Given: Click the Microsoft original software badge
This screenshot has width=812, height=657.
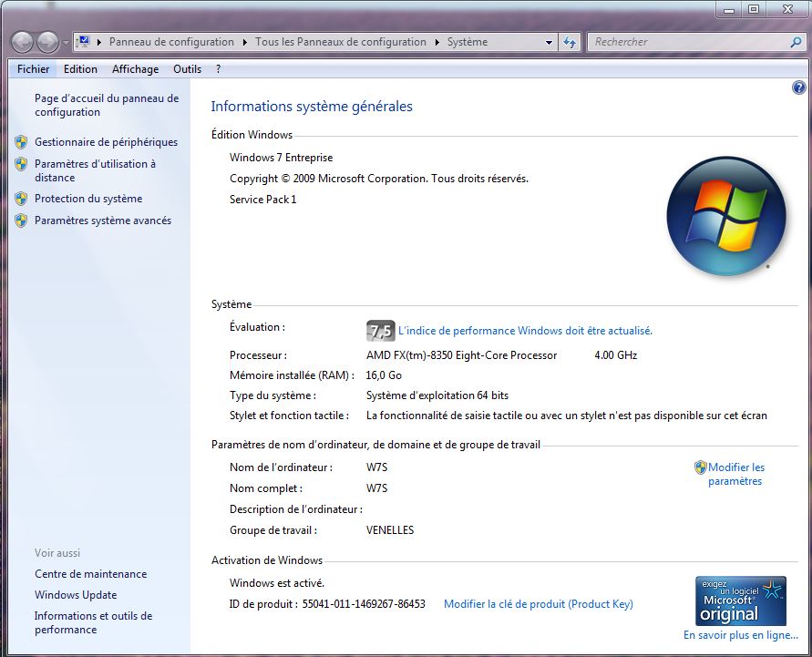Looking at the screenshot, I should (741, 601).
